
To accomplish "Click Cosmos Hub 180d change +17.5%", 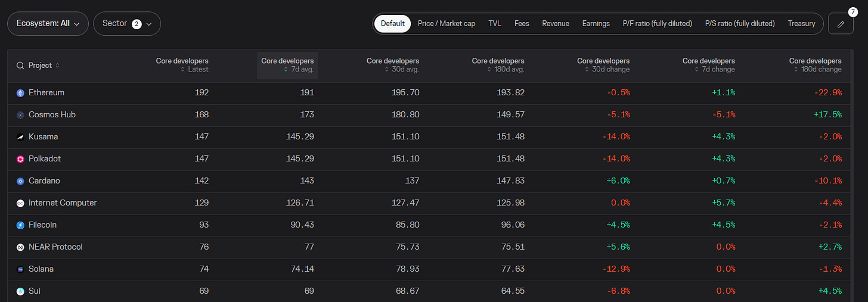I will tap(827, 115).
